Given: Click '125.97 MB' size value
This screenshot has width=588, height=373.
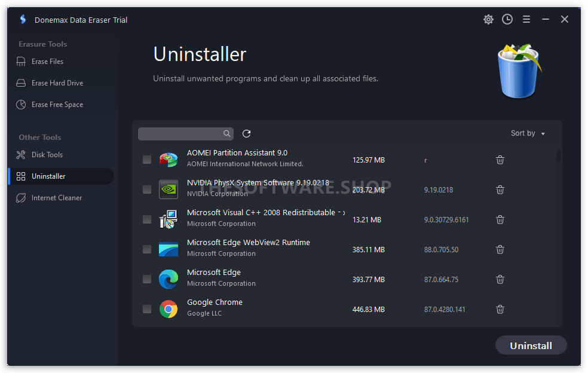Looking at the screenshot, I should pyautogui.click(x=369, y=160).
